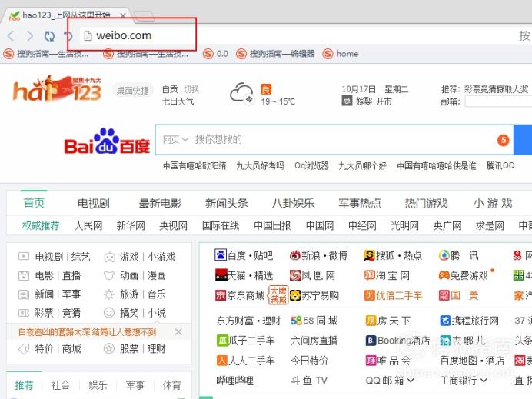Select the 八卦娱乐 tab

(293, 203)
